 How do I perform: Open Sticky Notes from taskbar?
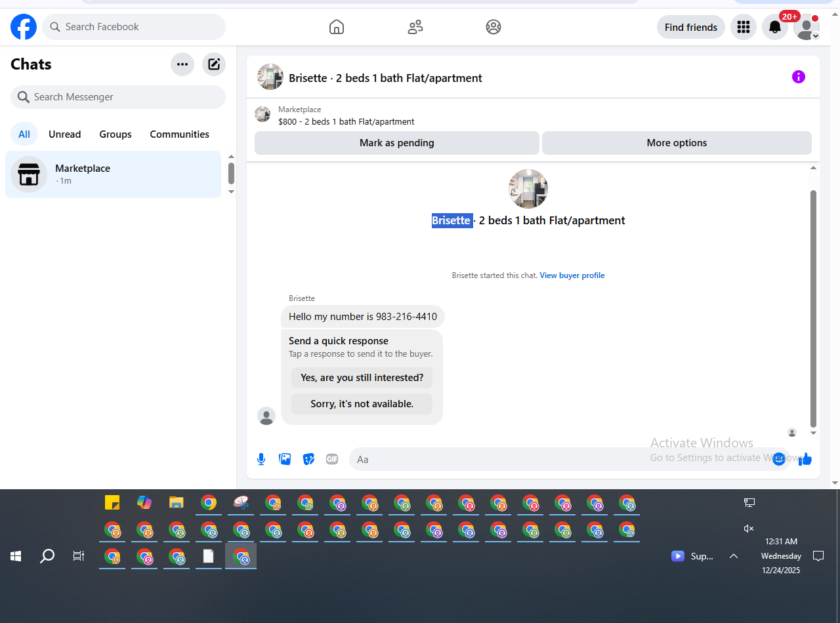tap(112, 503)
